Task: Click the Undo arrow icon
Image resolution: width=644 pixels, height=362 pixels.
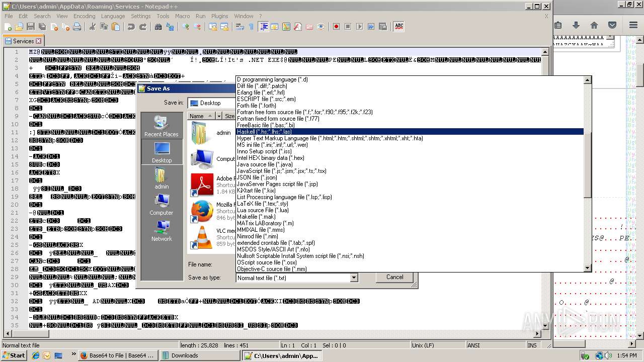Action: pos(131,27)
